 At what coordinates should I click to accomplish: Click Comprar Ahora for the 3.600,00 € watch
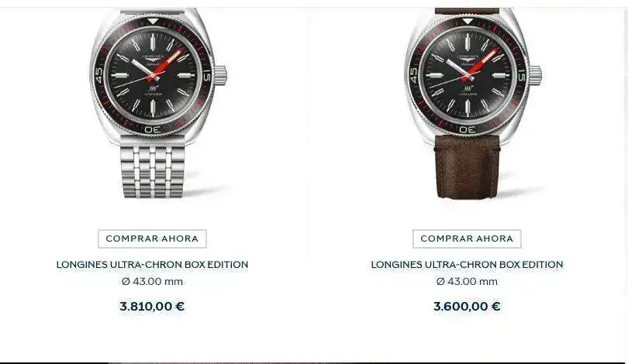point(467,239)
